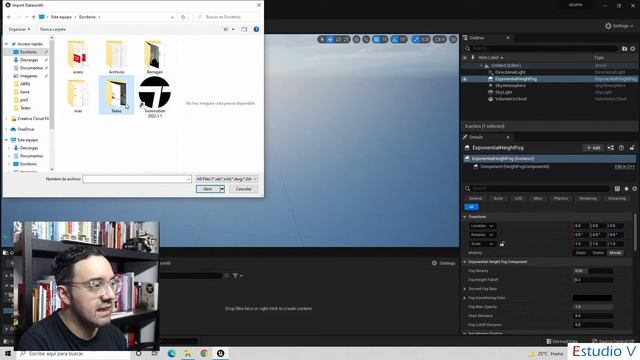Viewport: 640px width, 360px height.
Task: Open Outliner settings gear icon
Action: pyautogui.click(x=633, y=49)
